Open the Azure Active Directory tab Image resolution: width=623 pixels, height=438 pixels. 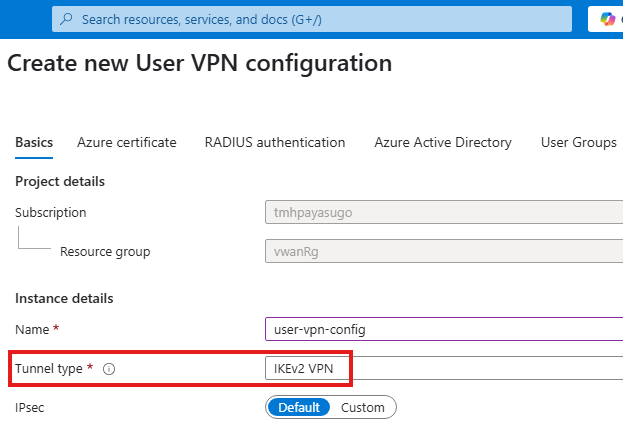tap(443, 142)
